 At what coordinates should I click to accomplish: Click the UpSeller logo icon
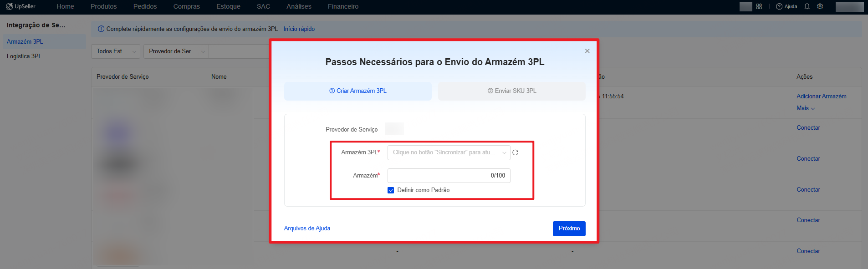[9, 6]
